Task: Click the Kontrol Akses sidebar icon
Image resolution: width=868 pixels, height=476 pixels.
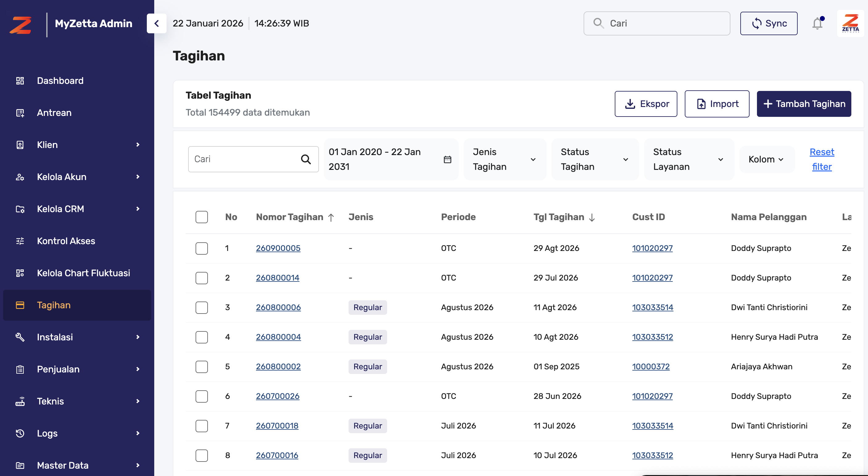Action: point(20,241)
